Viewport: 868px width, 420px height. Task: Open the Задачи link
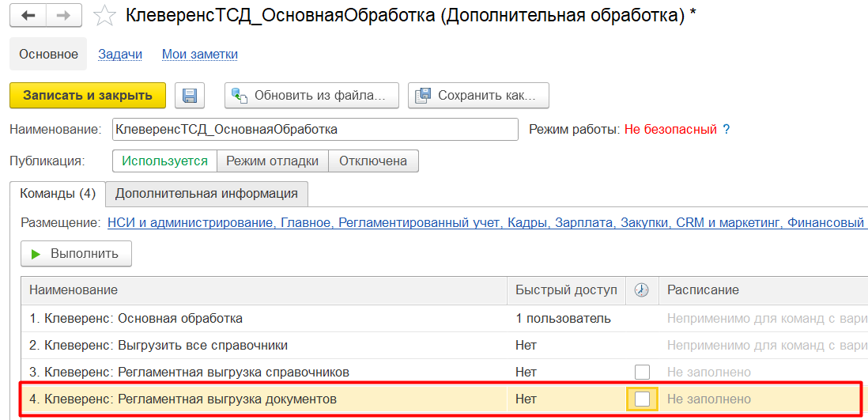pos(120,55)
